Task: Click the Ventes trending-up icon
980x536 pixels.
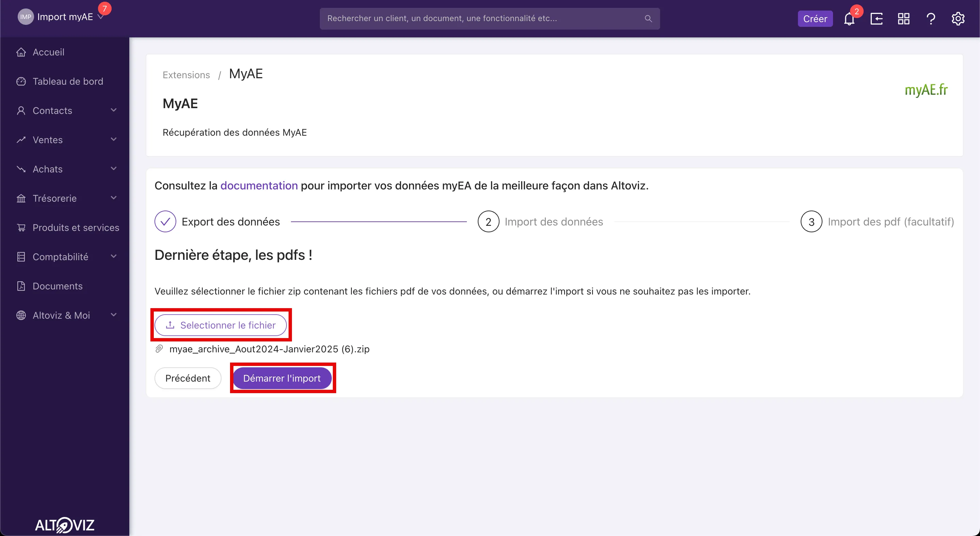Action: tap(21, 140)
